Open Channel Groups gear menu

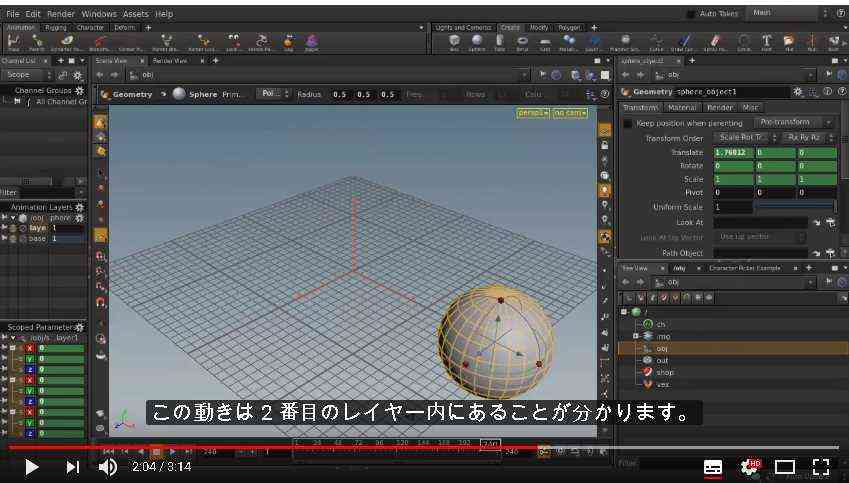(80, 90)
